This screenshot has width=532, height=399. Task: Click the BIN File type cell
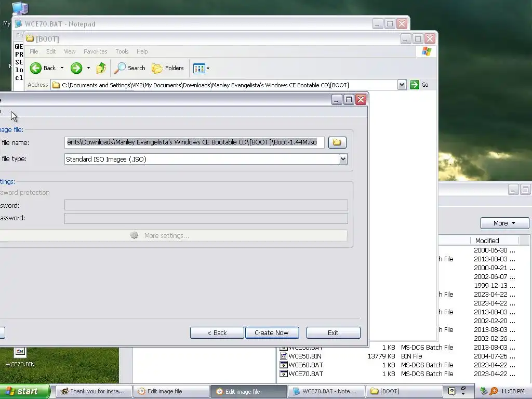coord(411,356)
